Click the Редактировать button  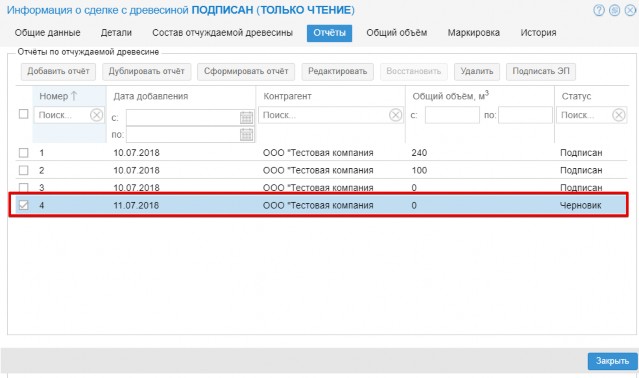[337, 71]
